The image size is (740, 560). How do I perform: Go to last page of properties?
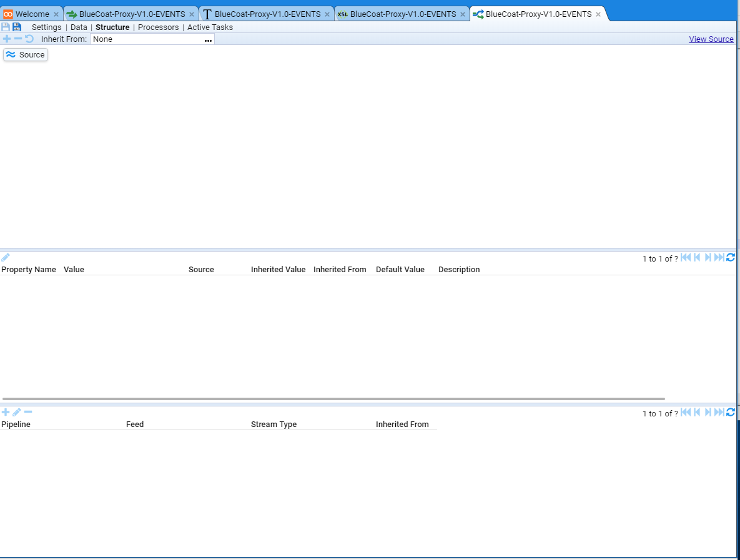pos(719,258)
